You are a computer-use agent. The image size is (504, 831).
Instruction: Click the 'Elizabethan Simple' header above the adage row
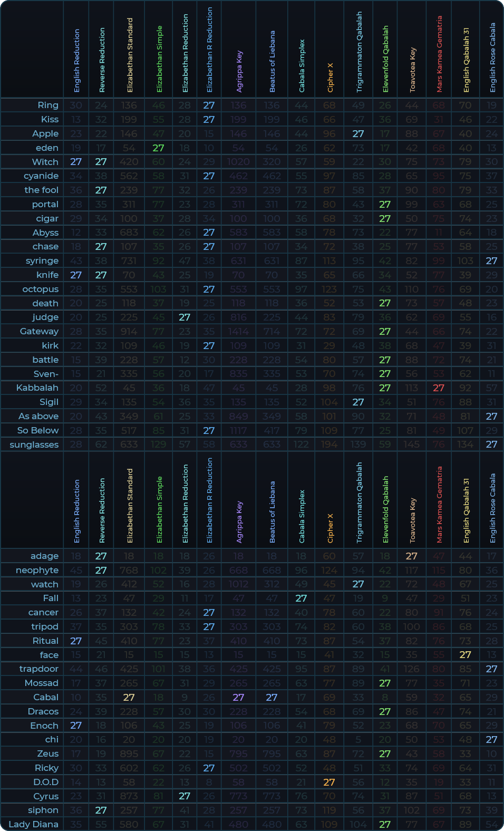click(x=160, y=510)
